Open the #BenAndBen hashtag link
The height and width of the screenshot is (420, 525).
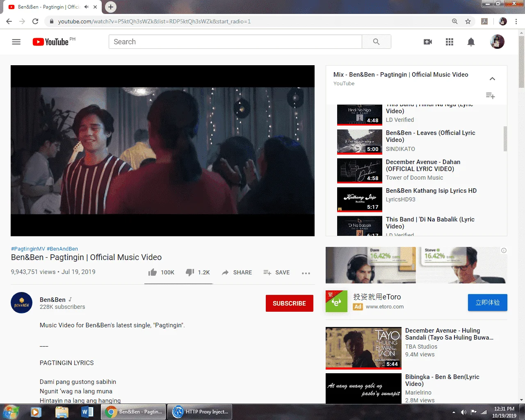(x=62, y=249)
